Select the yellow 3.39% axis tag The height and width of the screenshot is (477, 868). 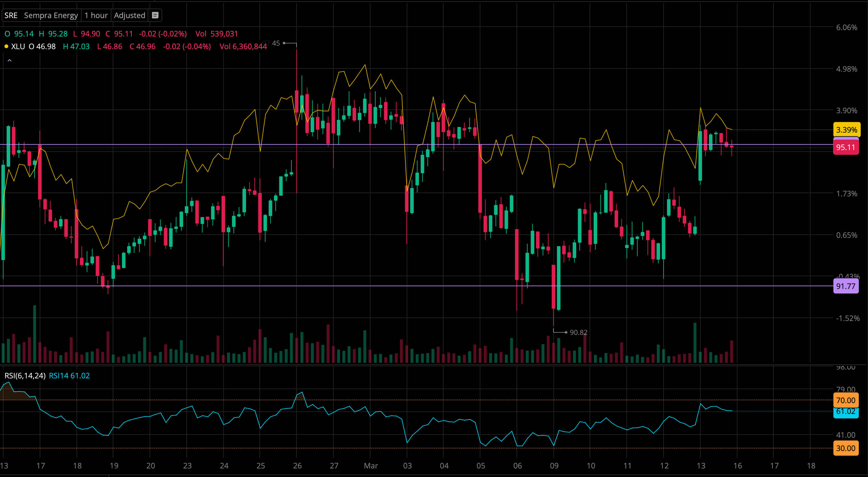coord(846,130)
